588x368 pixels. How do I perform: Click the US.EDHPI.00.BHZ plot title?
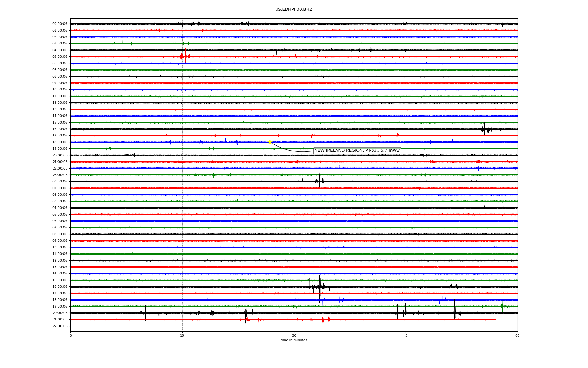pos(294,10)
